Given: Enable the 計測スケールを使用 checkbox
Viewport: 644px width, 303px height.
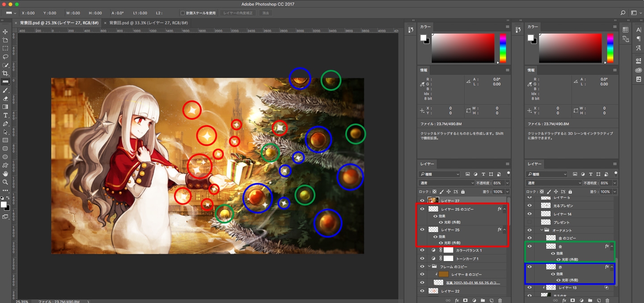Looking at the screenshot, I should (182, 13).
